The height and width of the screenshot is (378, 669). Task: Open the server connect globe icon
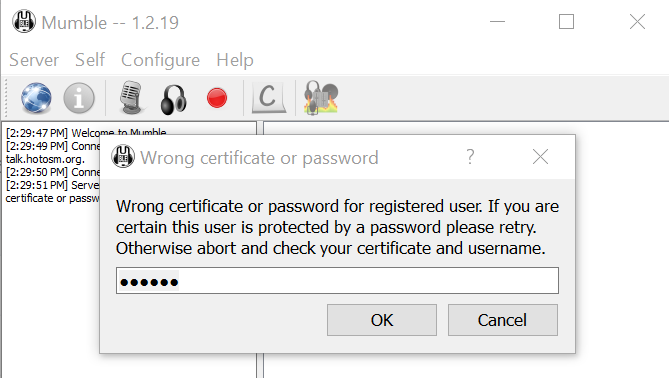click(x=36, y=98)
